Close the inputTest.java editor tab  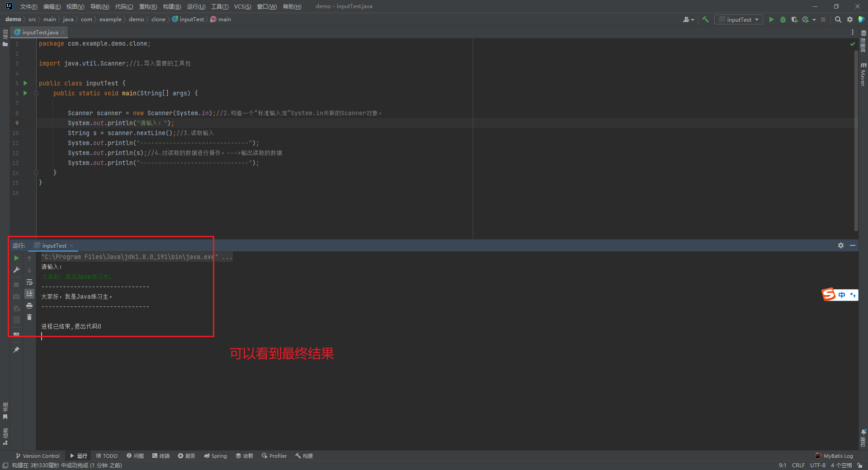coord(63,32)
